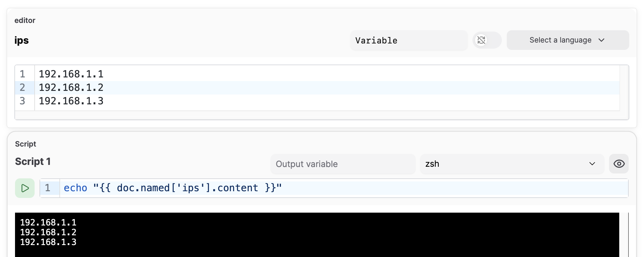Click the 192.168.1.3 line in ips editor
This screenshot has width=644, height=257.
click(x=71, y=101)
